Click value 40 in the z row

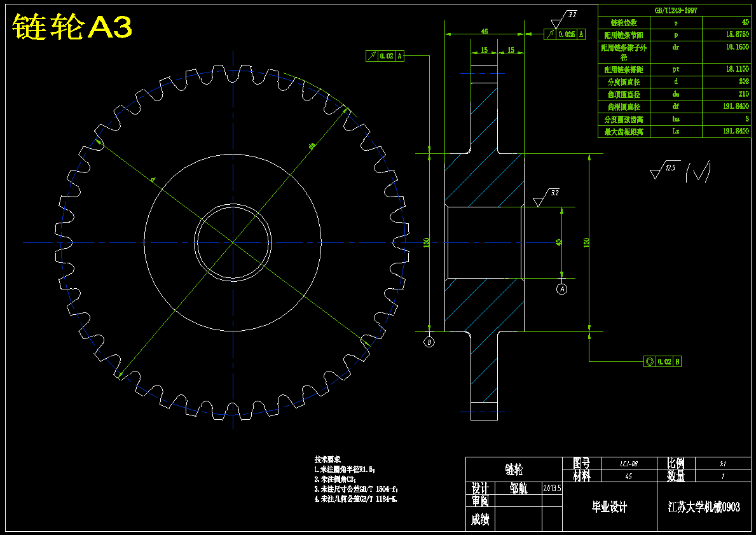[x=727, y=23]
